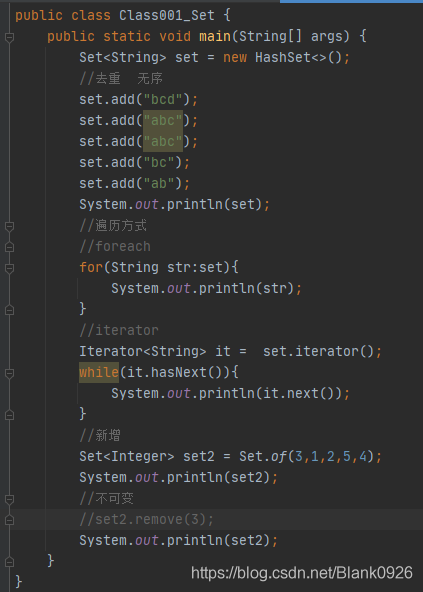Click the //新增 comment text
The image size is (423, 592).
click(x=100, y=436)
